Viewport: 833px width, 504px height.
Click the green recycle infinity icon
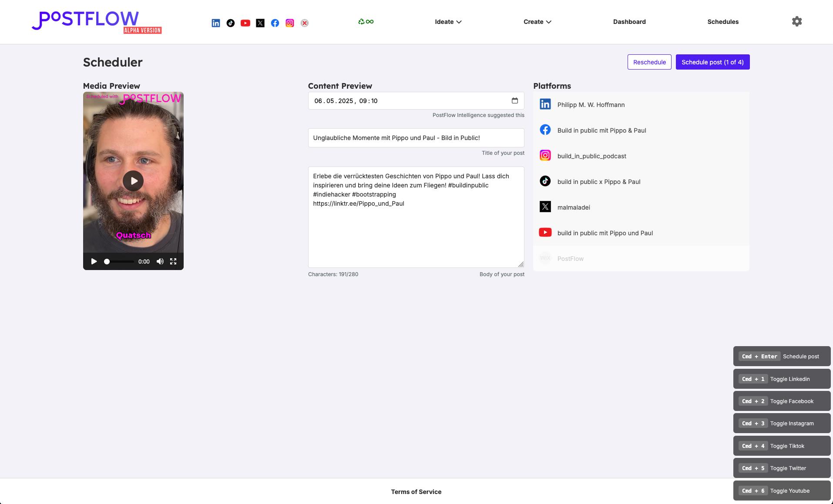[x=366, y=22]
